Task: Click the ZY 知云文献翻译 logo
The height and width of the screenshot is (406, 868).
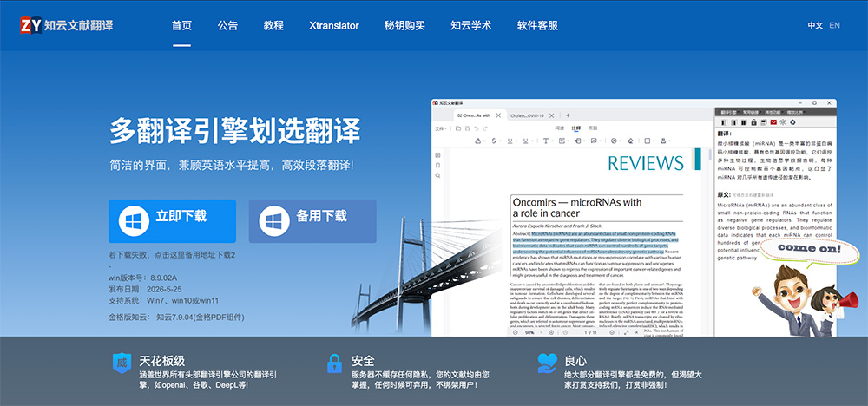Action: coord(66,25)
